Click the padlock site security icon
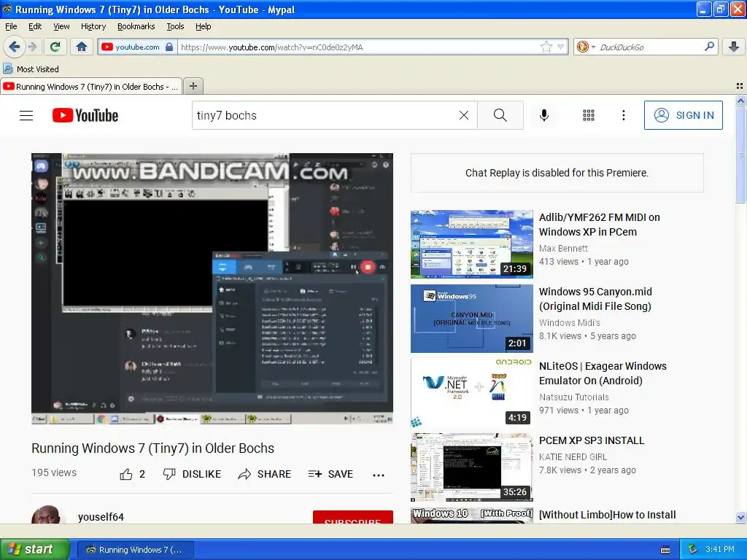747x560 pixels. [x=169, y=47]
